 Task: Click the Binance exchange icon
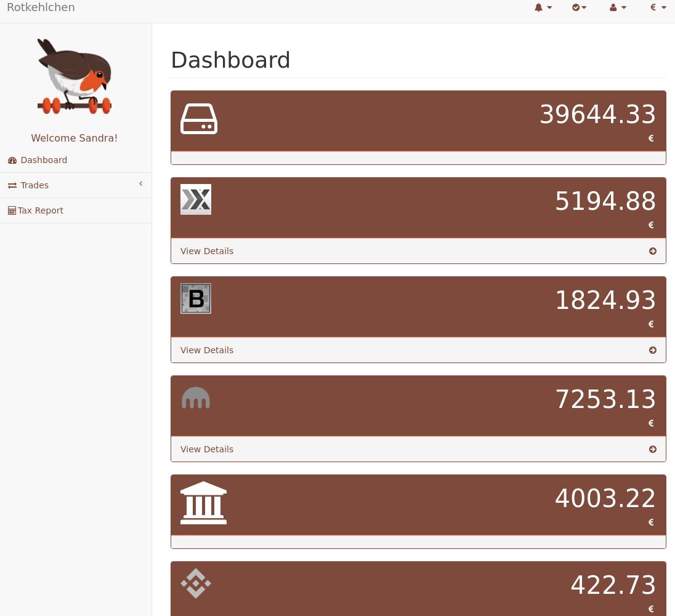pos(196,583)
